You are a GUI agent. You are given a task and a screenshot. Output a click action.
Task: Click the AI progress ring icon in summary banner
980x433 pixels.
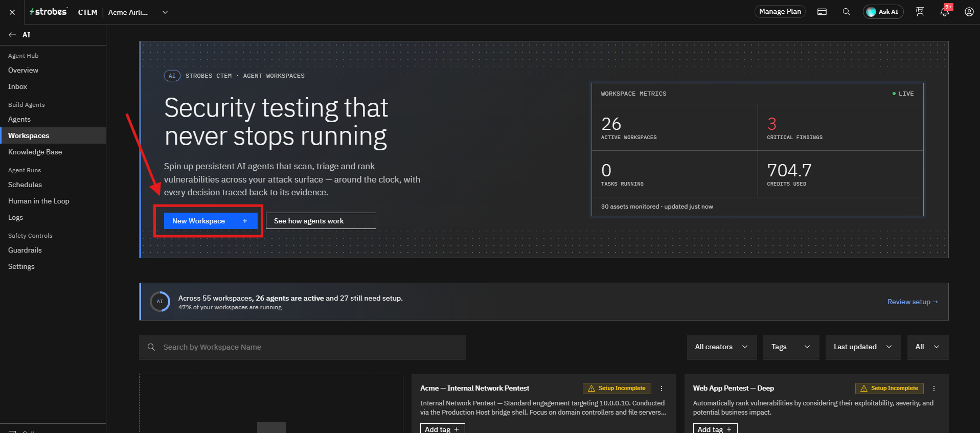click(x=160, y=302)
